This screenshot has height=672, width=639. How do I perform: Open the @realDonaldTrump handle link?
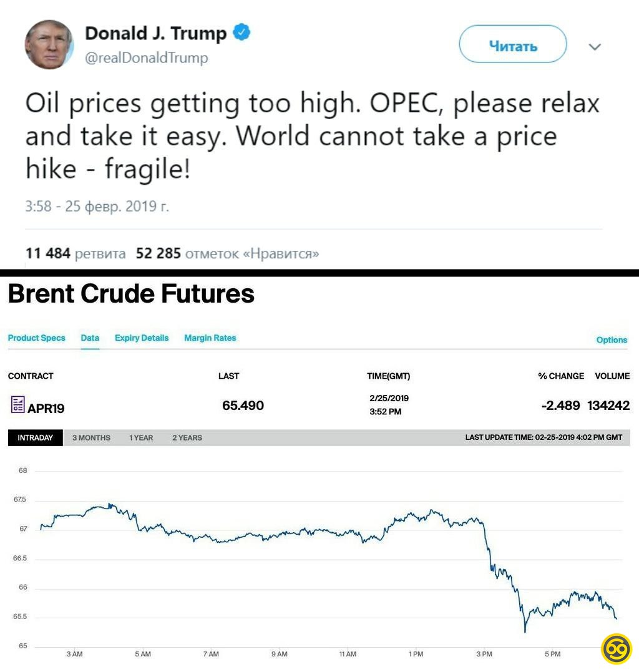(146, 58)
